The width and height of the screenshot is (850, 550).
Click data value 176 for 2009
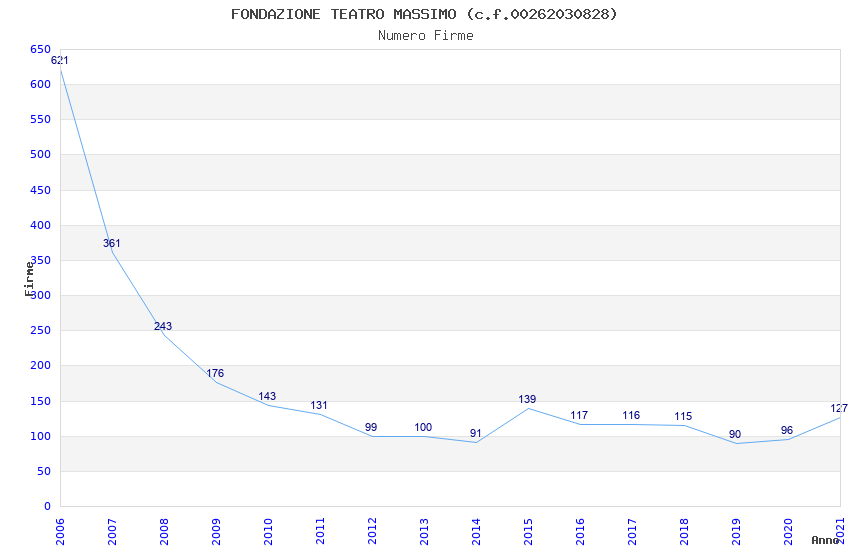[215, 373]
